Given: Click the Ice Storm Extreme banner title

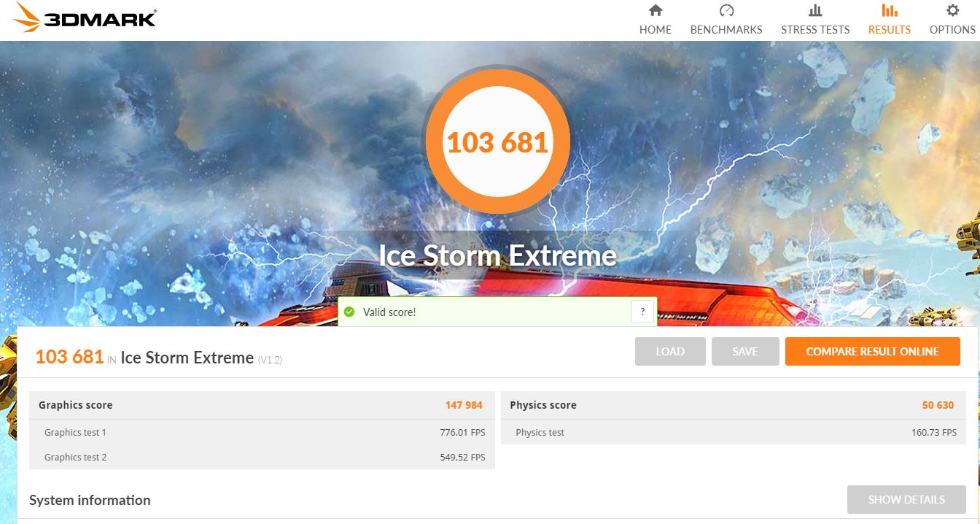Looking at the screenshot, I should click(x=497, y=255).
